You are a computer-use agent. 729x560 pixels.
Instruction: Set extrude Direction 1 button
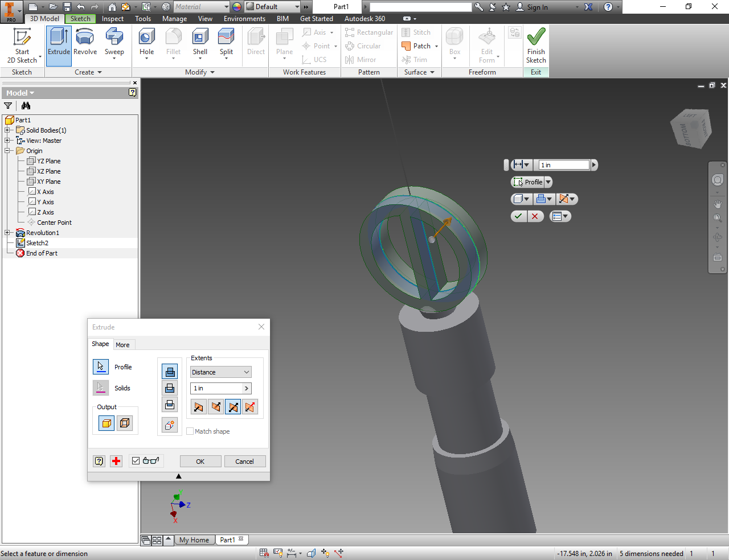coord(198,407)
